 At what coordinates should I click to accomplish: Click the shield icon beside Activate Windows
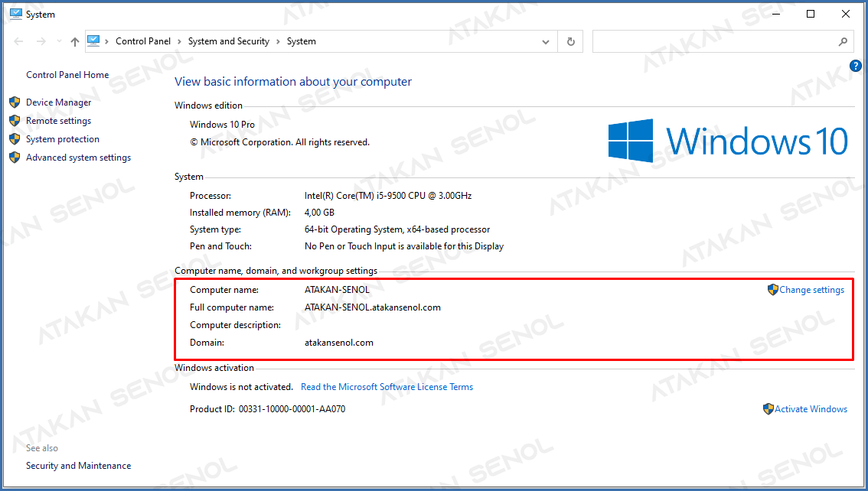click(768, 409)
